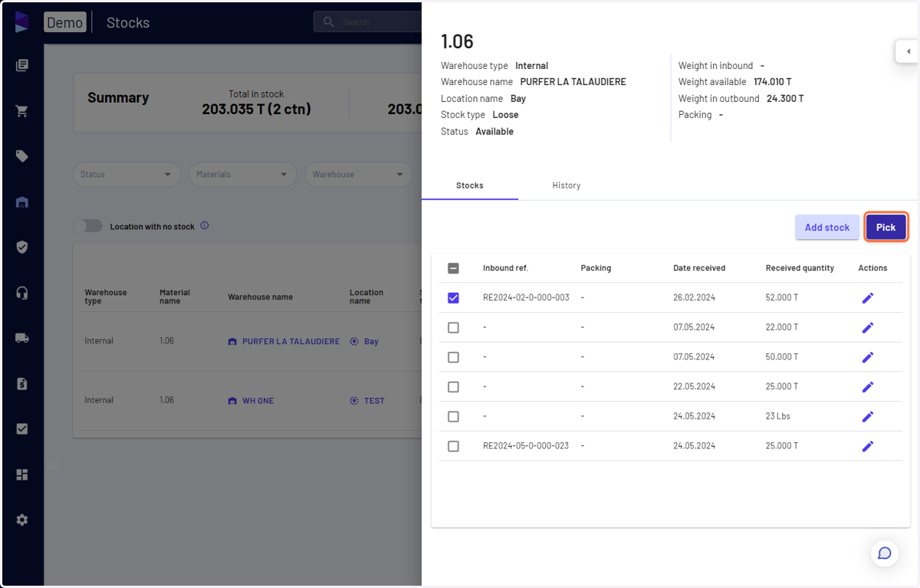Image resolution: width=920 pixels, height=588 pixels.
Task: Open the checklist task sidebar icon
Action: 21,429
